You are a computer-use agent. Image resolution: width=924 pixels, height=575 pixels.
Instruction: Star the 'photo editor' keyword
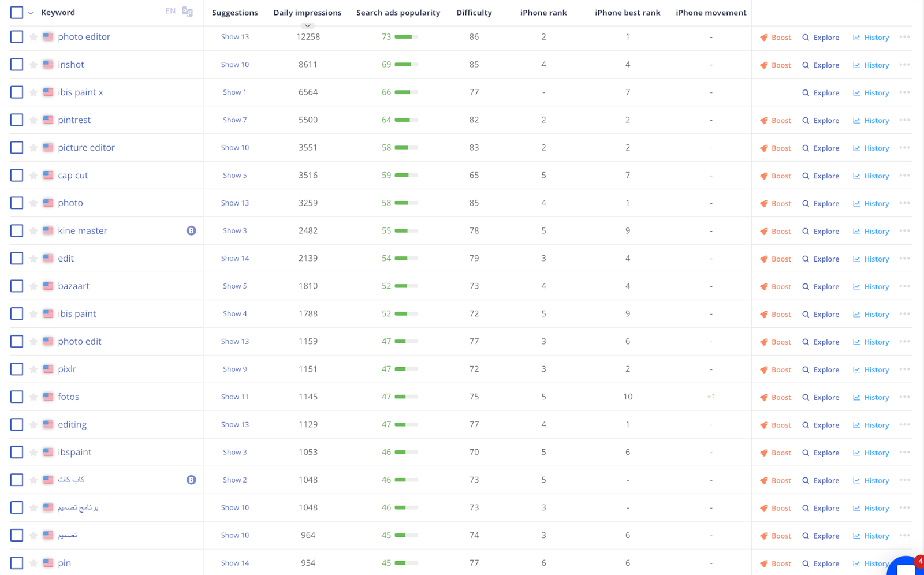tap(33, 37)
